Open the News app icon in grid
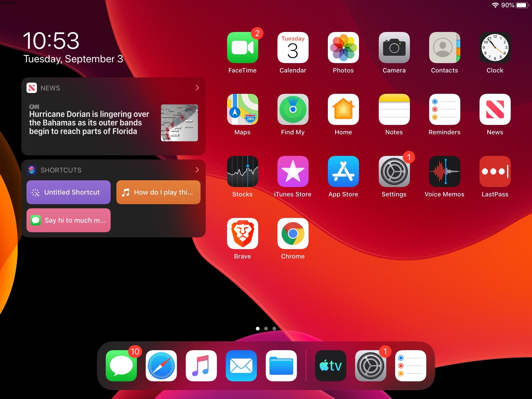Viewport: 532px width, 399px height. [495, 109]
